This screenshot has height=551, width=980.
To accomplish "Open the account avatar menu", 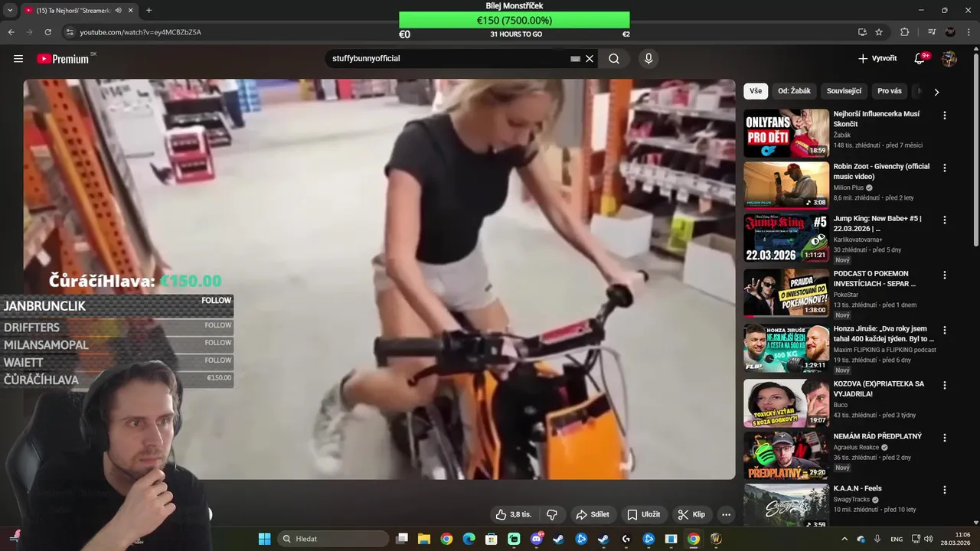I will [x=949, y=59].
